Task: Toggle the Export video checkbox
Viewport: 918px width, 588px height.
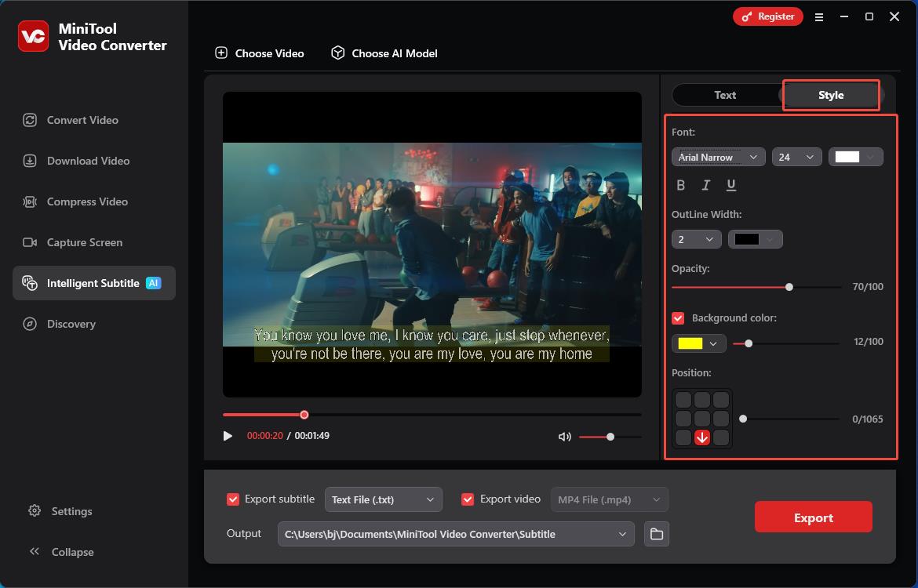Action: coord(468,499)
